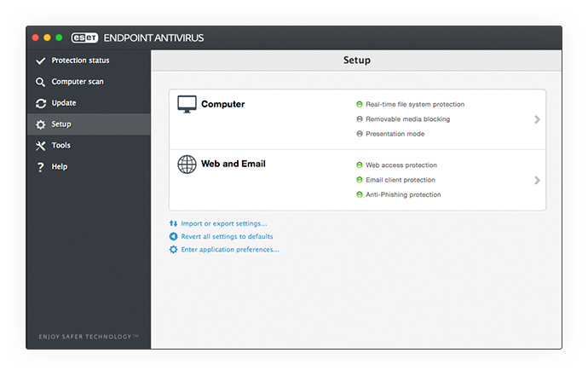Click the Computer scan magnifier icon

point(40,82)
